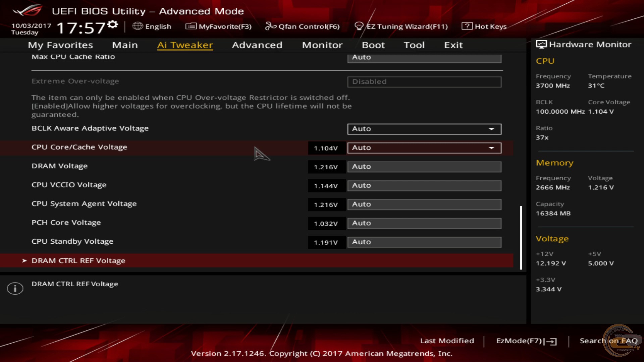Click Search on FAQ link
644x362 pixels.
[608, 341]
